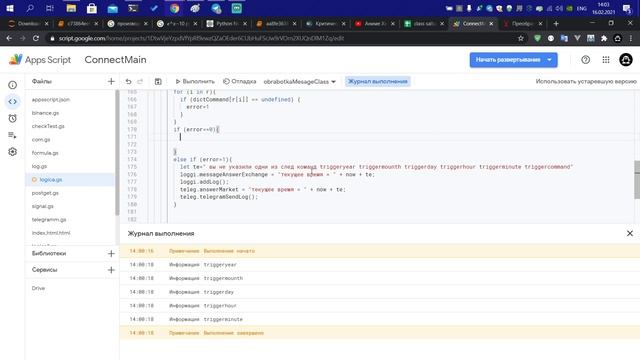The width and height of the screenshot is (640, 360).
Task: Click the Начать развертывание deploy button
Action: click(x=508, y=60)
